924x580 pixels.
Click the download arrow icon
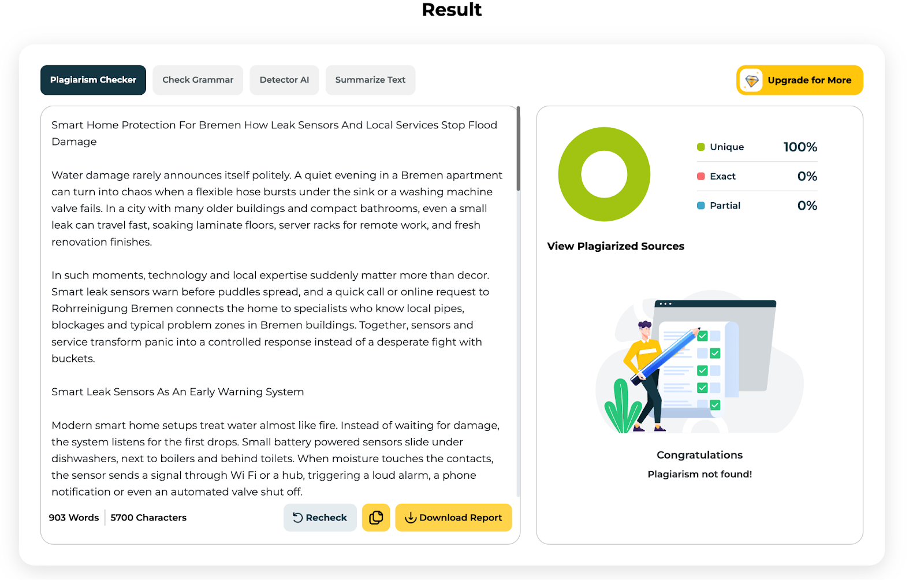pyautogui.click(x=411, y=518)
